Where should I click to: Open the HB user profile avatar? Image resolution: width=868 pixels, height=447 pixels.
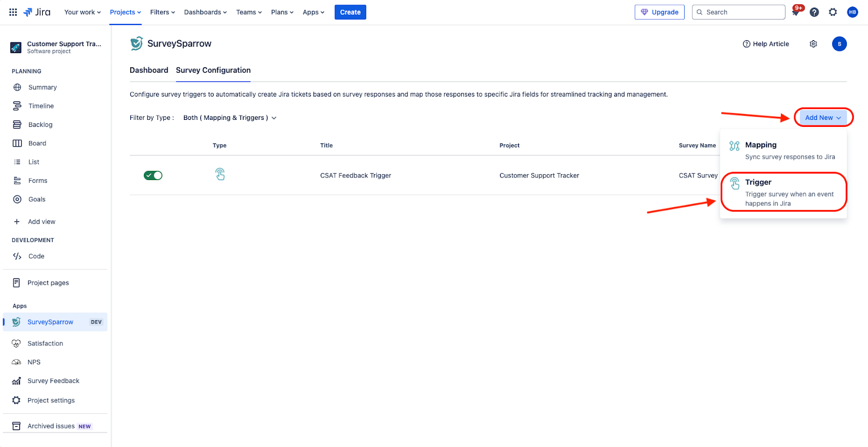point(852,12)
